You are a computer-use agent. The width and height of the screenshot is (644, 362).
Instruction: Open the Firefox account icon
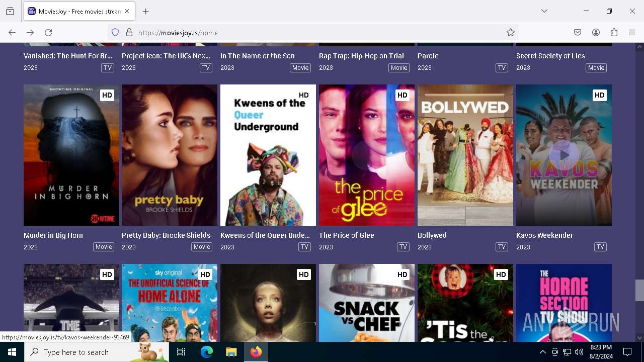pos(596,33)
